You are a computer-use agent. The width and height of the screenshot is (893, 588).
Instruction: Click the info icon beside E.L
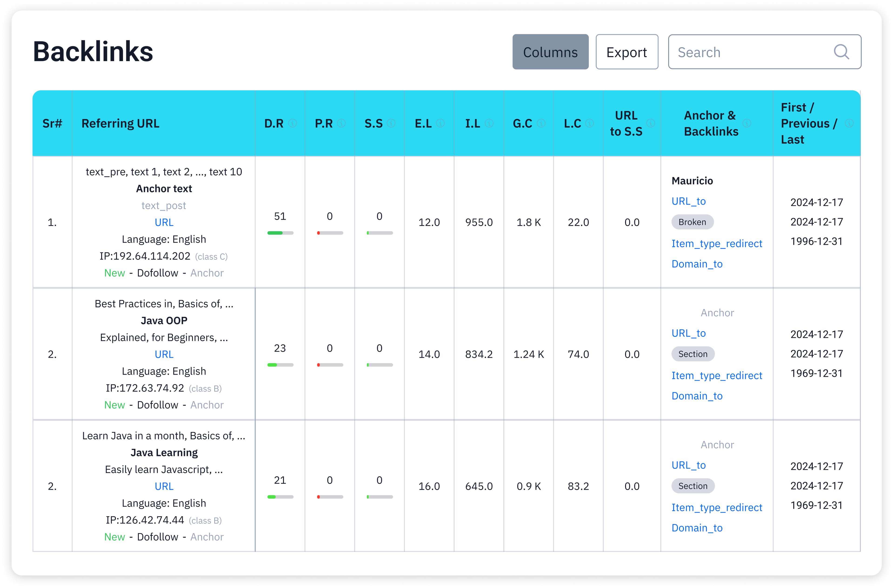coord(440,123)
